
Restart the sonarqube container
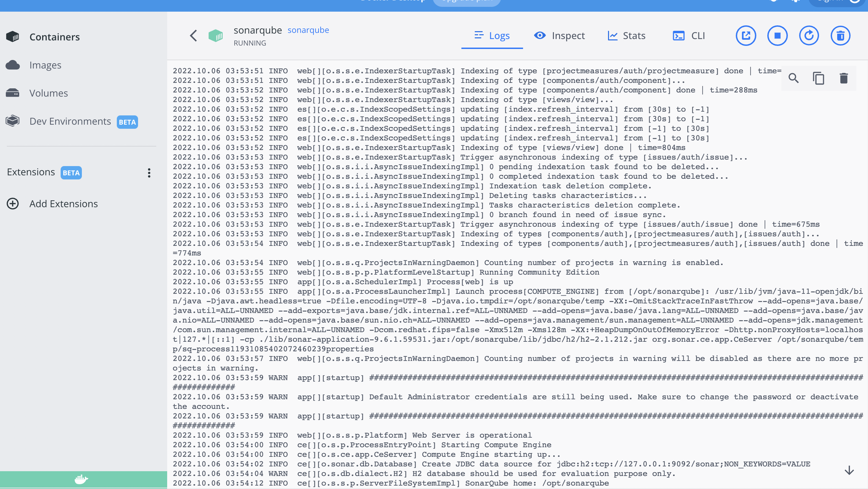click(809, 36)
